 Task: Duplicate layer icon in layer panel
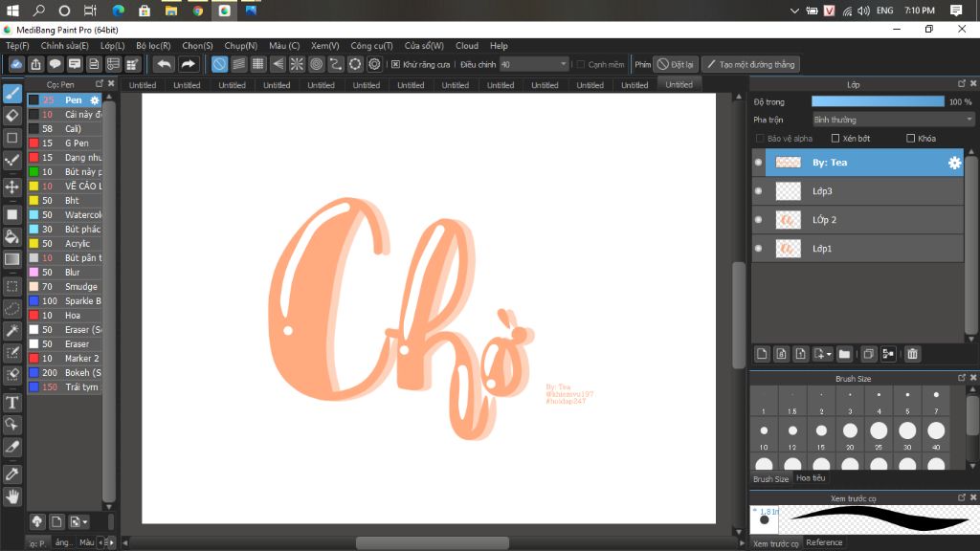tap(868, 354)
